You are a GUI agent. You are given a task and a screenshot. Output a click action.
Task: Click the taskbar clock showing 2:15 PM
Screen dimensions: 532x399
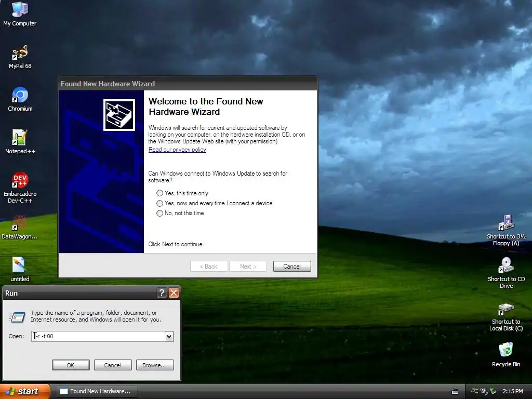(x=513, y=392)
